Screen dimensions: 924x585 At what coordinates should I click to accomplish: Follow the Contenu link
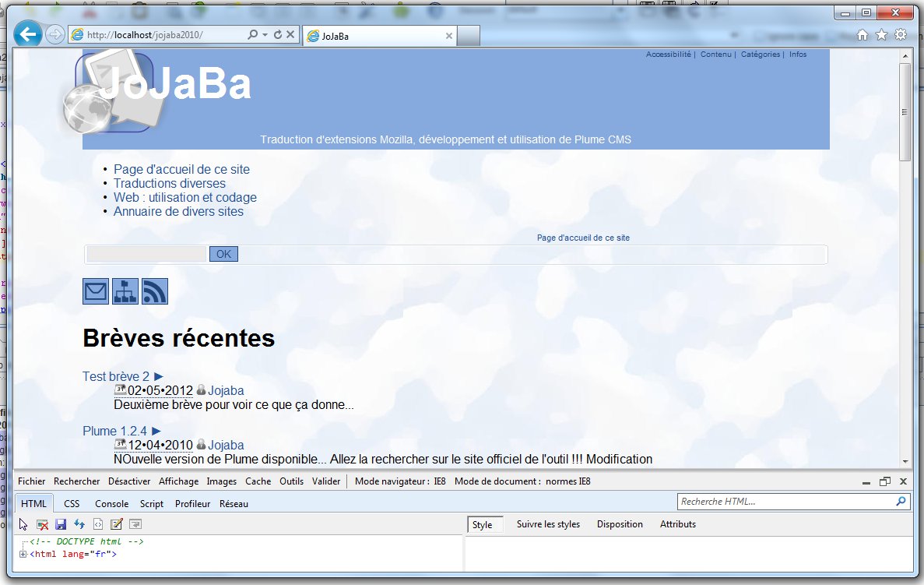(715, 55)
